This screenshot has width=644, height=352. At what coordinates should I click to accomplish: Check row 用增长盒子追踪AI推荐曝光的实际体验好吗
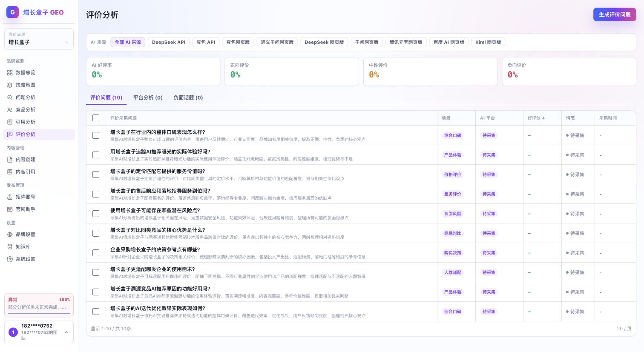tap(96, 155)
